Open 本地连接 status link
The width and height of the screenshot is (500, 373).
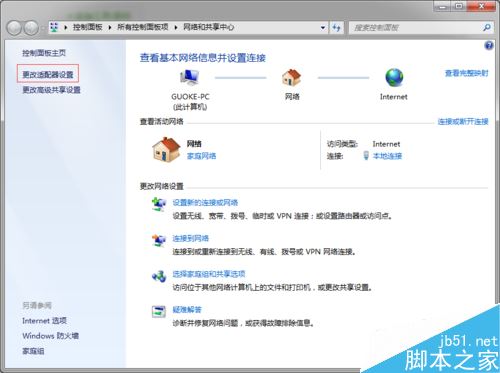click(x=387, y=156)
